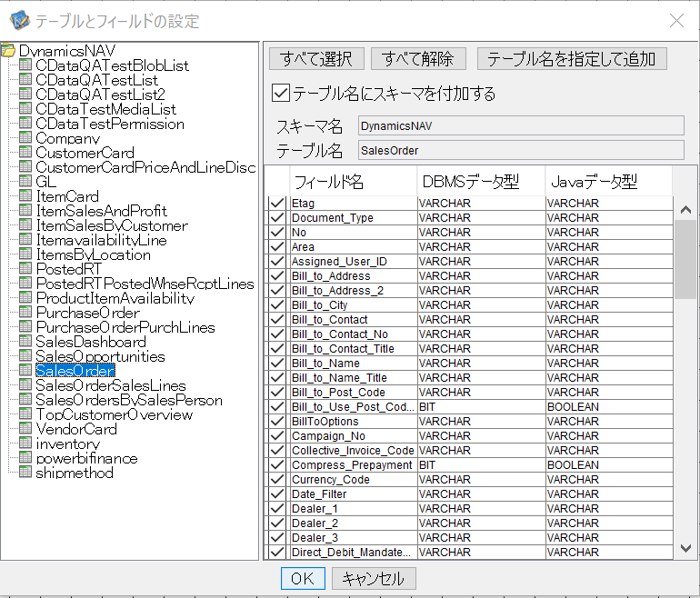
Task: Click the dialog title bar app icon
Action: (x=19, y=21)
